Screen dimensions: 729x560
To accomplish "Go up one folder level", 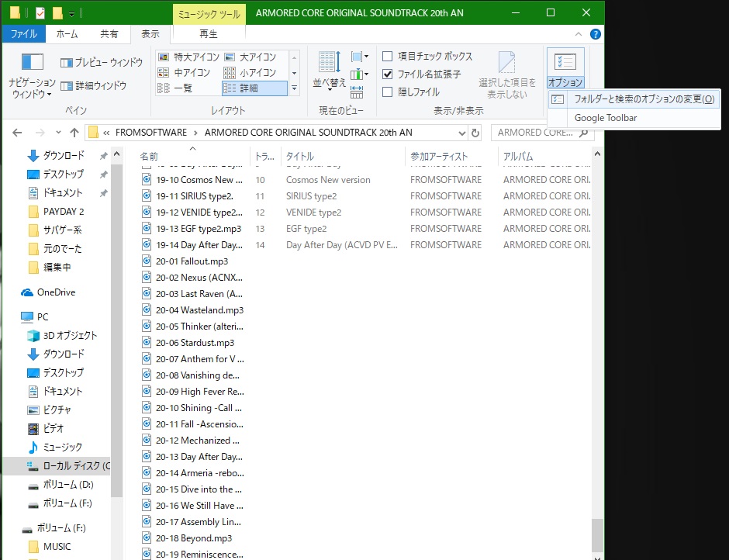I will pos(74,133).
